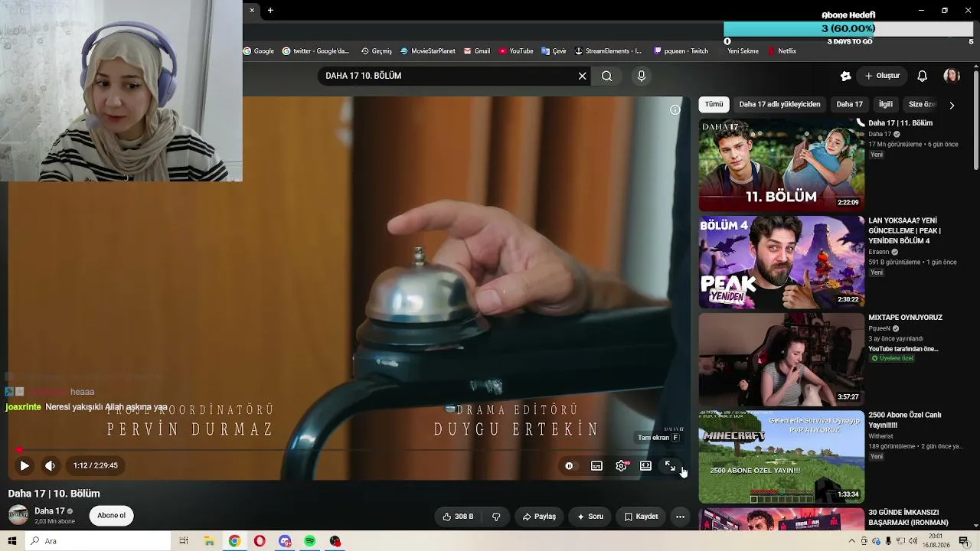Open the Geçmiş history bookmark

[377, 51]
